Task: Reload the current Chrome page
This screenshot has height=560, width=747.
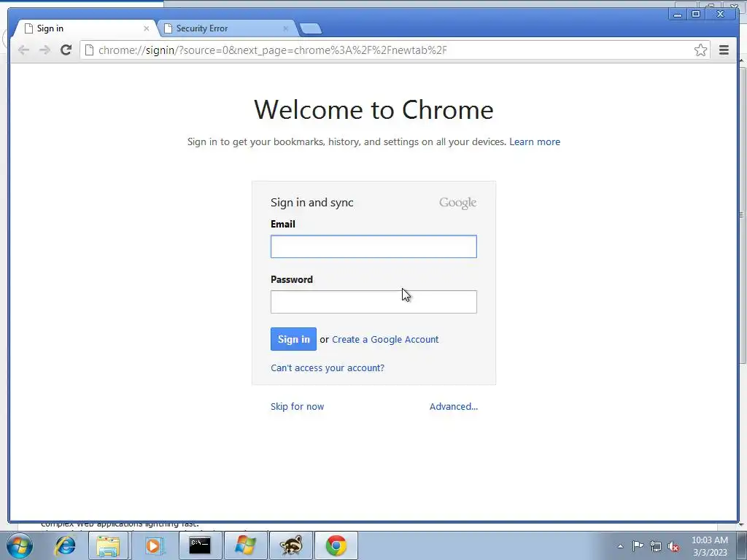Action: (x=66, y=50)
